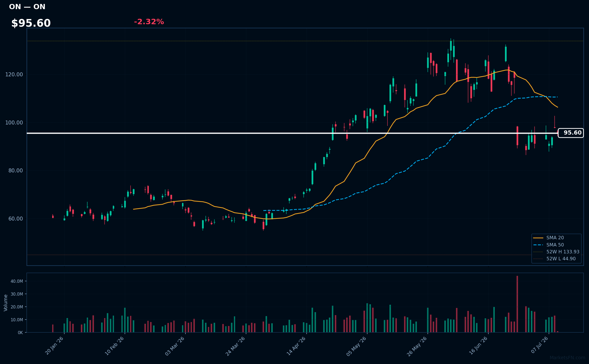Click the 95.60 current price tag
The height and width of the screenshot is (364, 589).
click(571, 133)
